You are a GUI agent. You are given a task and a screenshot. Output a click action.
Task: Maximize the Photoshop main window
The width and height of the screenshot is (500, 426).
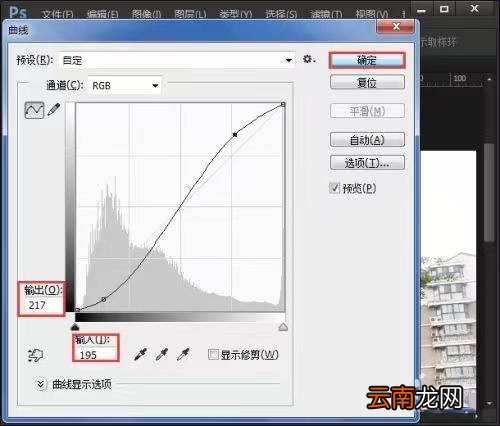[x=444, y=9]
